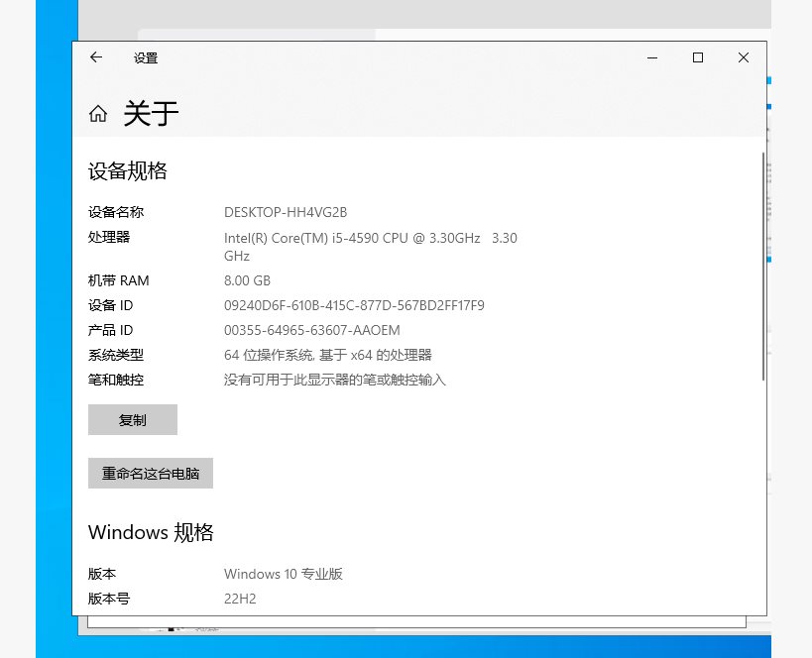Click 没有可用于此显示器的笔或触控输入 text

coord(334,380)
